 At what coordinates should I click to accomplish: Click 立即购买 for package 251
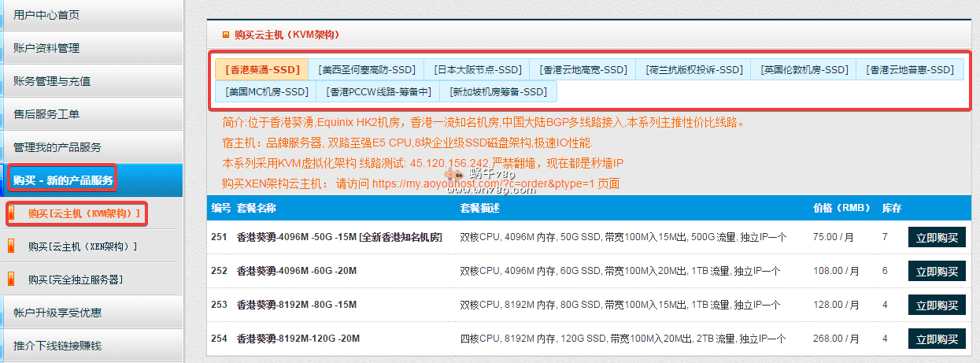pos(937,237)
